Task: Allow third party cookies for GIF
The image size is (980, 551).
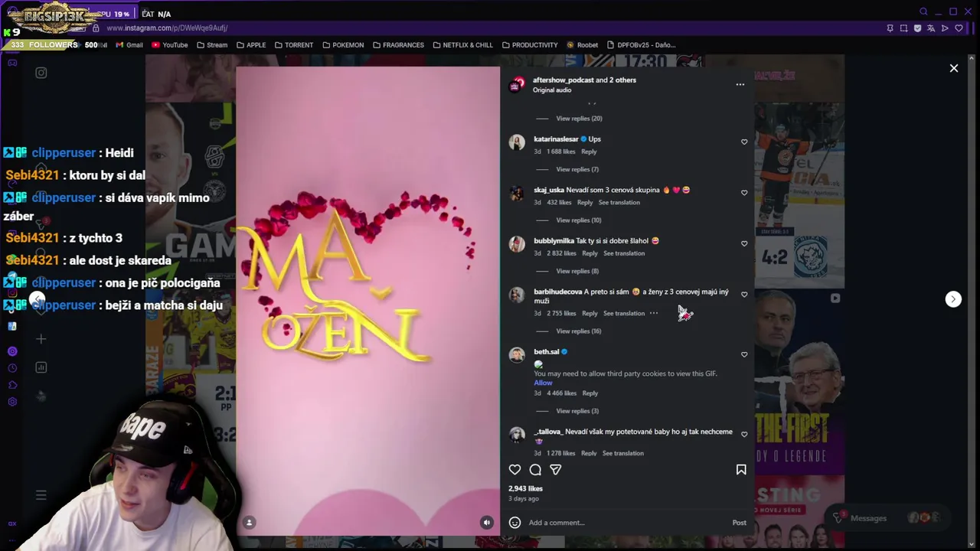Action: [x=543, y=383]
